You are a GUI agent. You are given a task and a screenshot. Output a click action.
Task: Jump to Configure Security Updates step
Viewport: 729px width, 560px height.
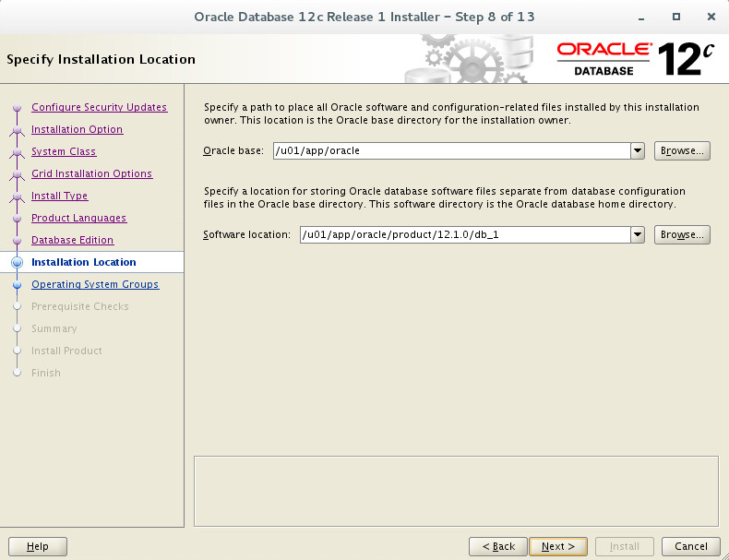99,107
